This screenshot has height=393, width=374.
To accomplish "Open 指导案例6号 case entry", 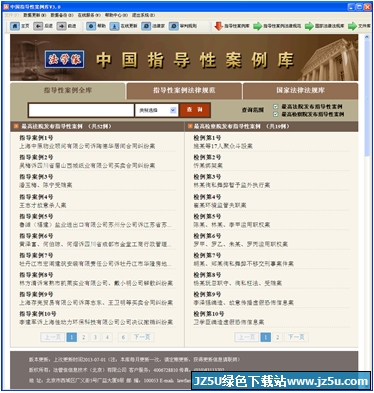I will point(97,240).
